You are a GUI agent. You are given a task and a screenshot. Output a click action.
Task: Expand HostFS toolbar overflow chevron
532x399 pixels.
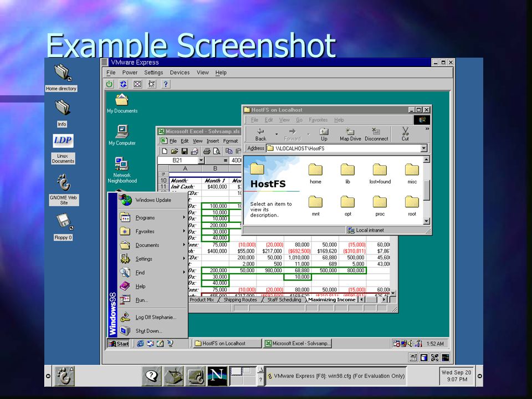click(x=427, y=129)
